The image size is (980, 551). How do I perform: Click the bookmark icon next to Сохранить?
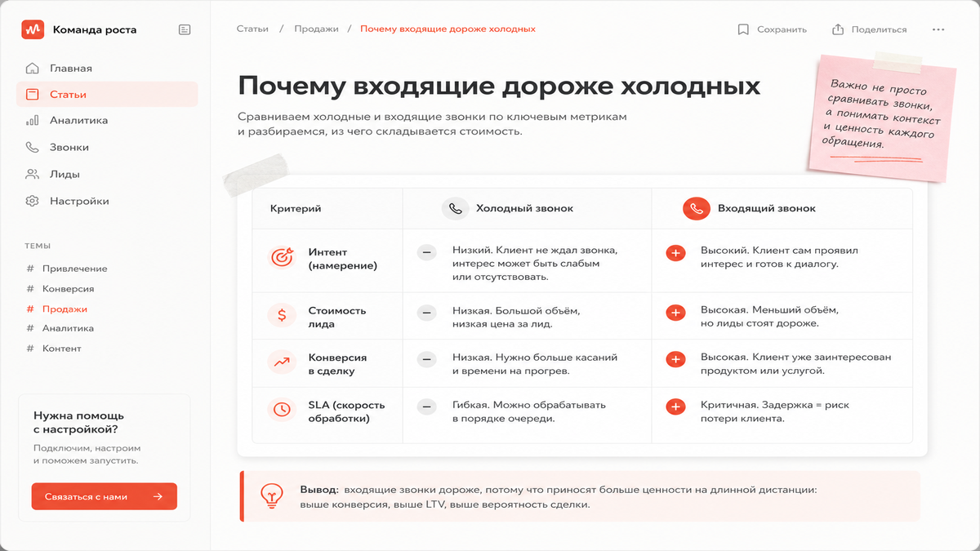point(742,29)
